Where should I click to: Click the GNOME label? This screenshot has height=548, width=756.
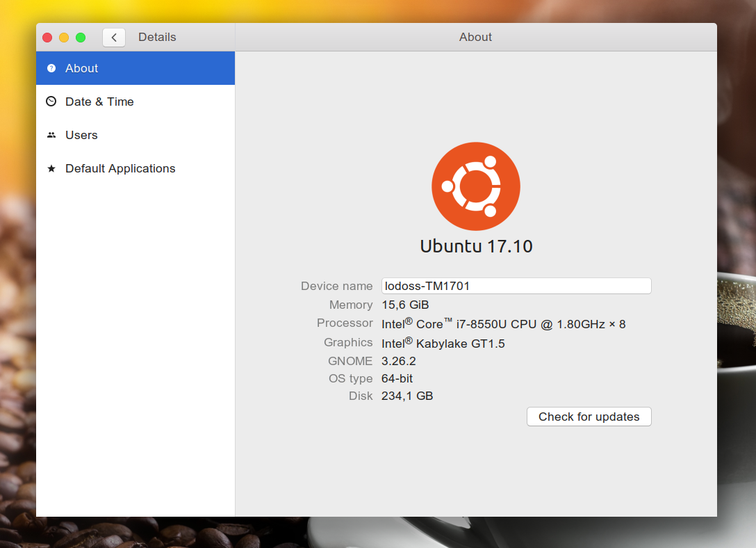(x=350, y=361)
